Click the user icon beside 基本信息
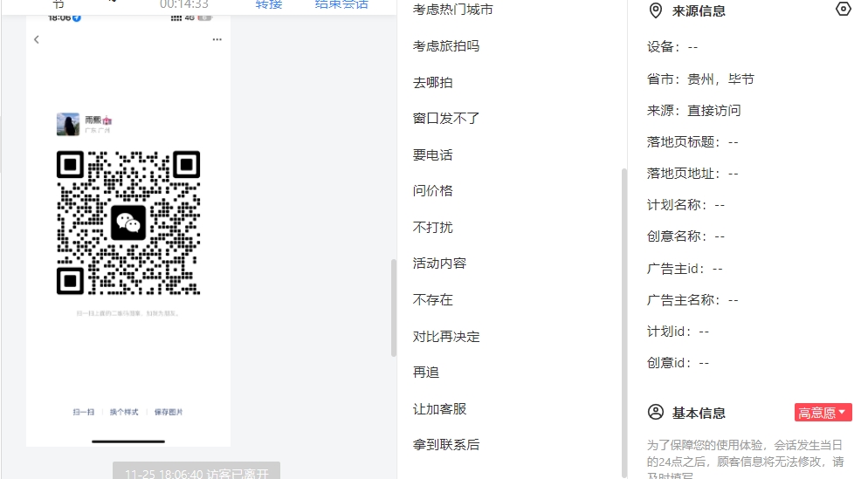This screenshot has height=479, width=868. (656, 412)
